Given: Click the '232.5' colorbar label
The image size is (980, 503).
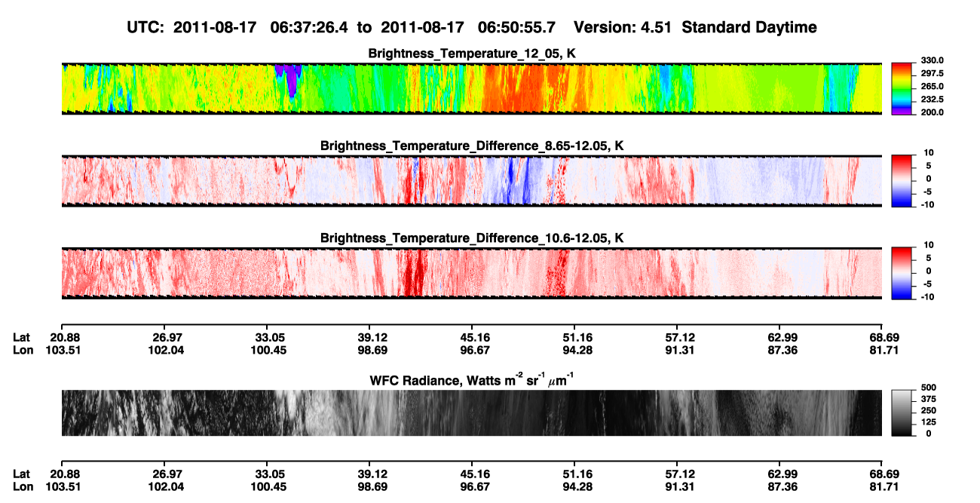Looking at the screenshot, I should tap(933, 99).
